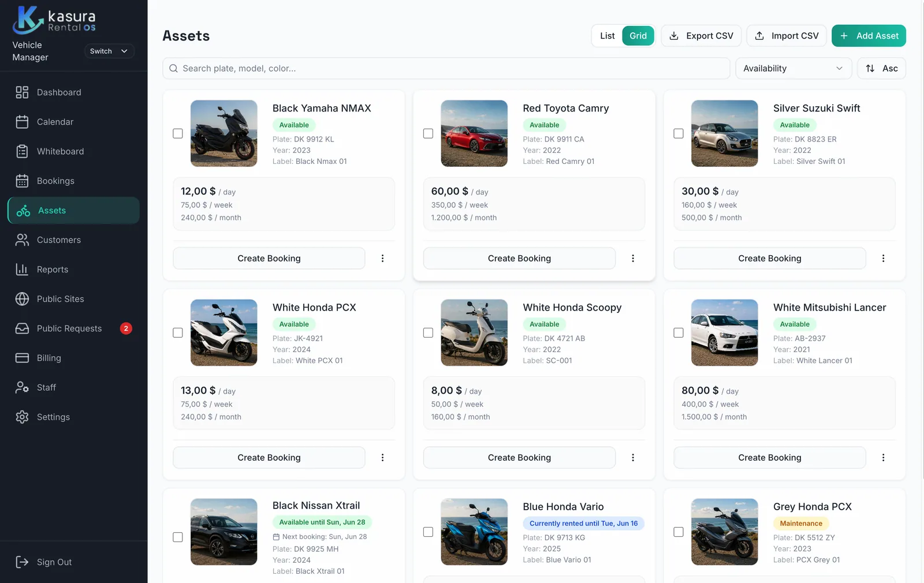Click the Asc sort arrows icon

click(x=870, y=68)
